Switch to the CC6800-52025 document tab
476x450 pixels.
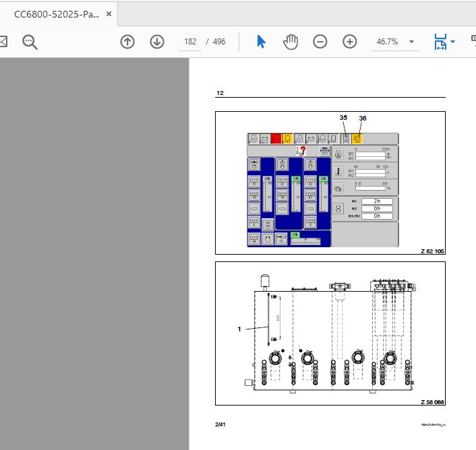click(x=57, y=14)
